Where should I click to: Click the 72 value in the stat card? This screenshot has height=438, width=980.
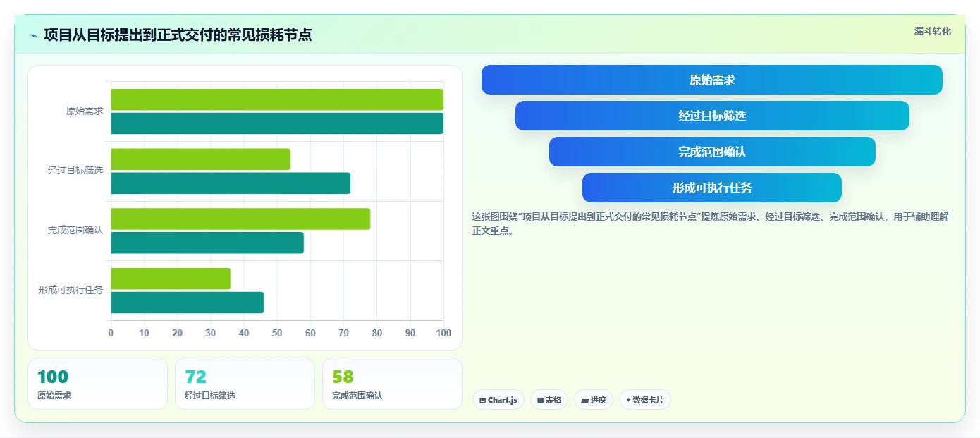tap(195, 377)
